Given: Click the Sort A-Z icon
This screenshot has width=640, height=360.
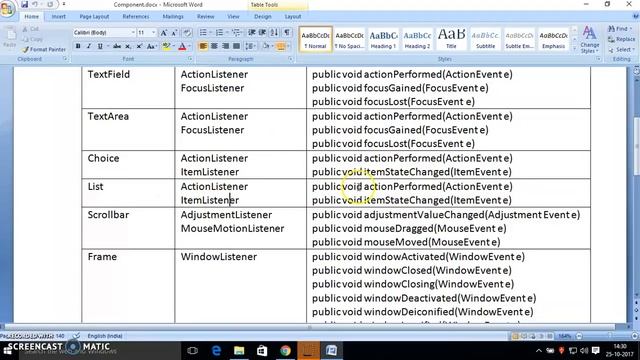Looking at the screenshot, I should (274, 33).
